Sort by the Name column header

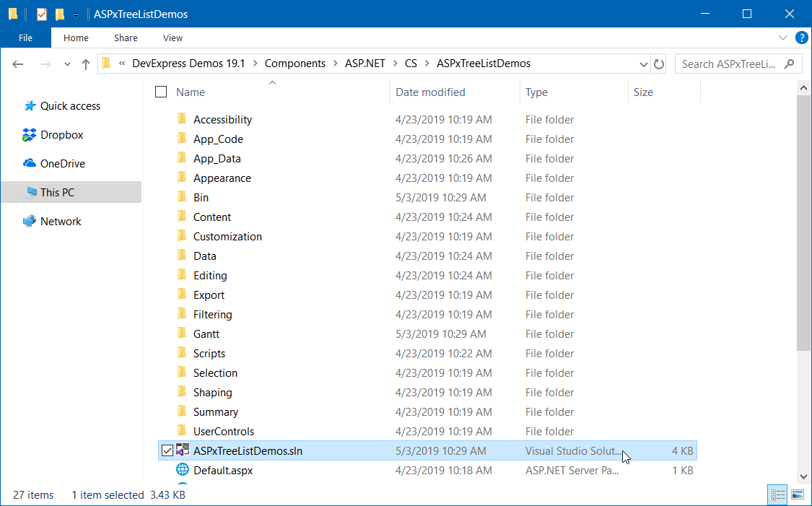click(191, 92)
